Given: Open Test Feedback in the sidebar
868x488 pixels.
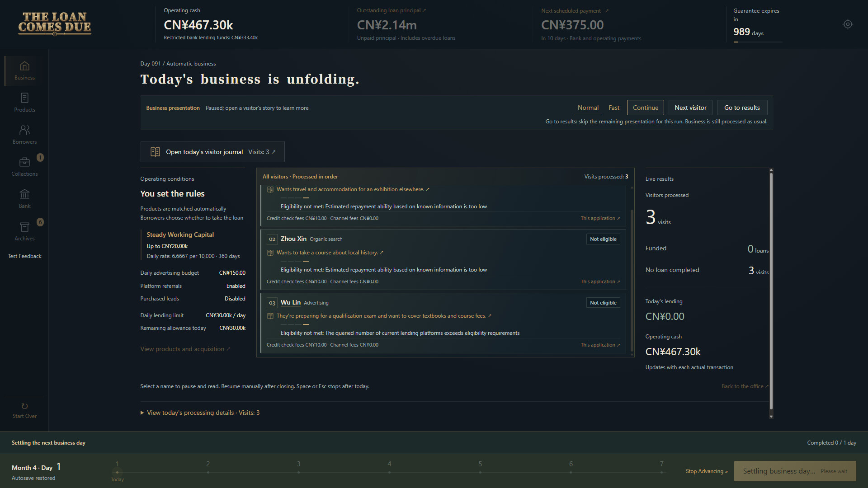Looking at the screenshot, I should [x=24, y=256].
